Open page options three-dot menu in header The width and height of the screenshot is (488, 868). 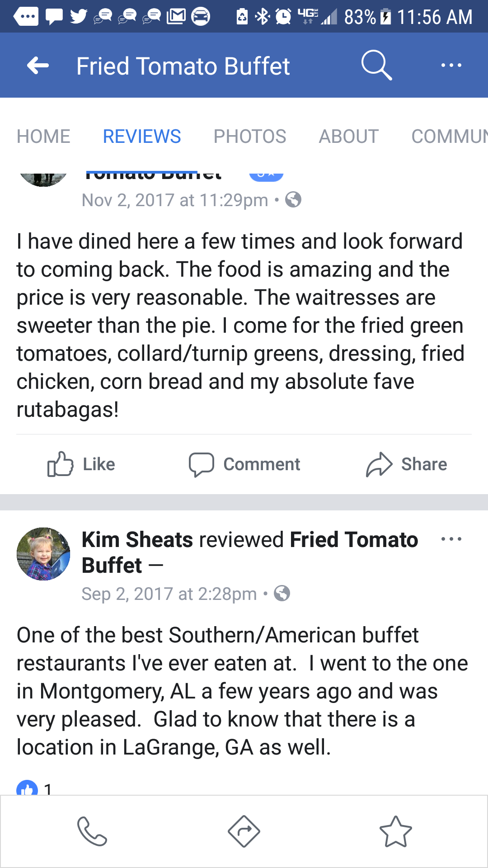pos(451,66)
